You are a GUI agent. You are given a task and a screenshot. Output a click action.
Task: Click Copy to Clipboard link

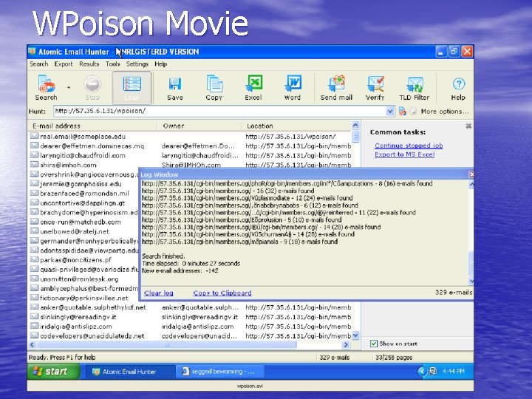click(222, 293)
